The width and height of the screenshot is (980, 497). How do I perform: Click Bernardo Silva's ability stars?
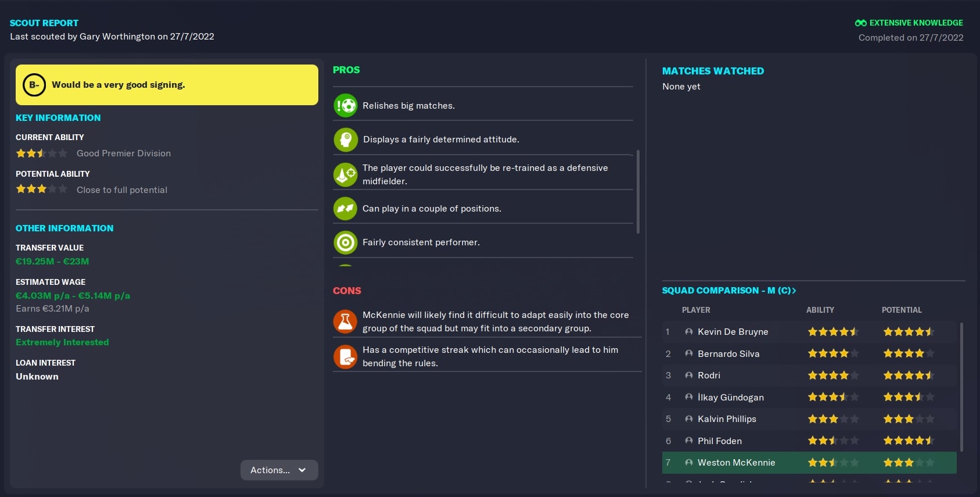pyautogui.click(x=833, y=353)
